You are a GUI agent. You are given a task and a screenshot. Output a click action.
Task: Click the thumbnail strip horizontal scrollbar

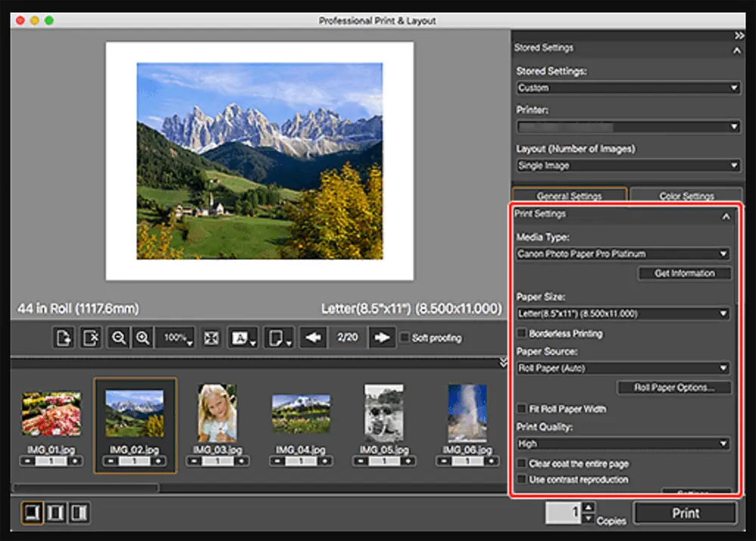(86, 488)
